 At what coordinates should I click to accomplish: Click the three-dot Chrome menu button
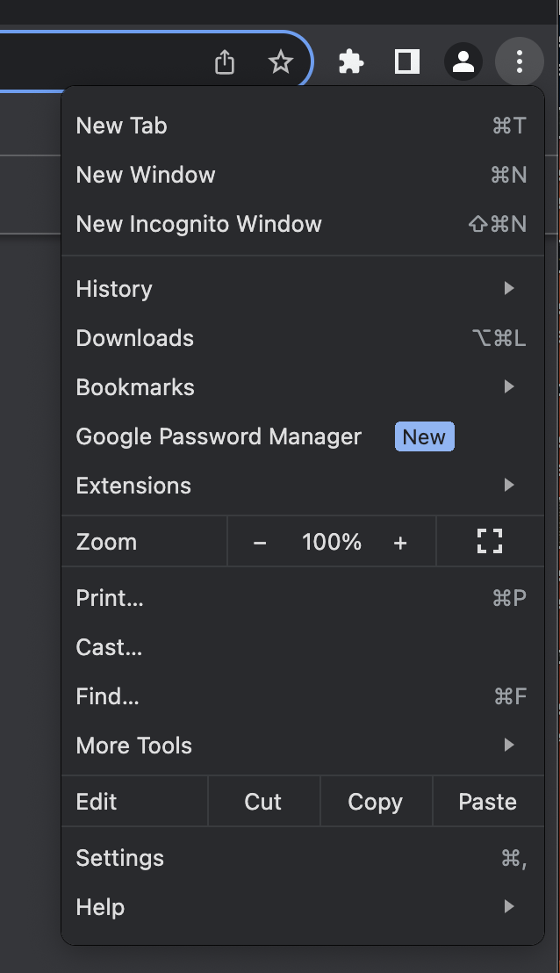[x=520, y=62]
